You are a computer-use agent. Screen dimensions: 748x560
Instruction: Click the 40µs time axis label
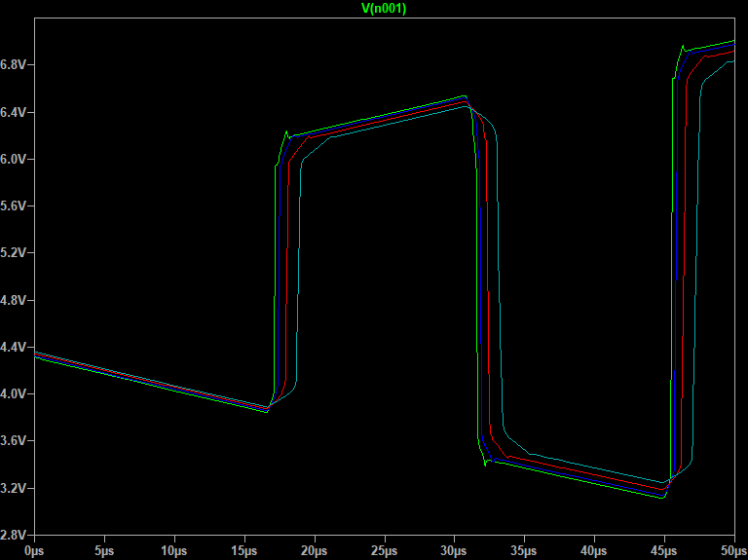pos(594,551)
